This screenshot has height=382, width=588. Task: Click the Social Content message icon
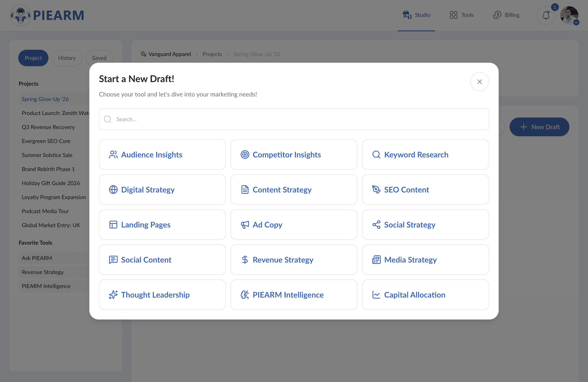click(x=113, y=260)
